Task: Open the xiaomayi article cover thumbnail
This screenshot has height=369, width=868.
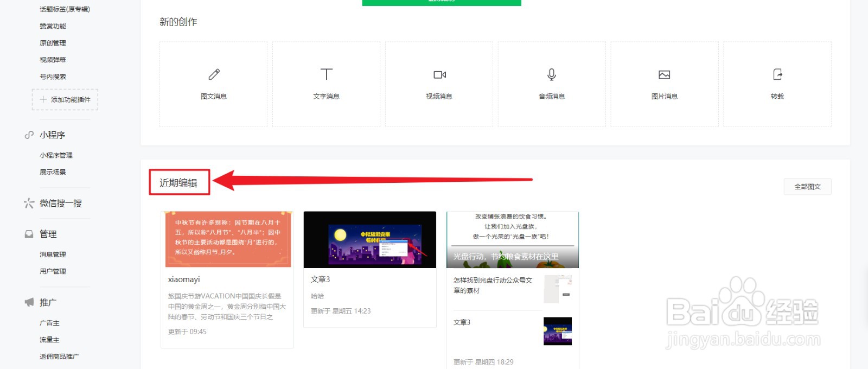Action: click(x=228, y=239)
